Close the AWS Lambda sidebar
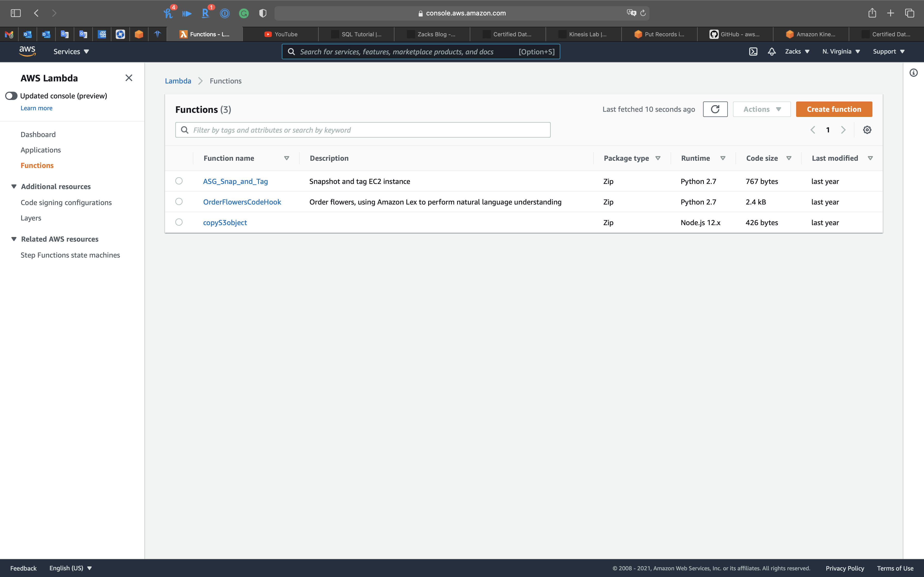924x577 pixels. point(129,78)
